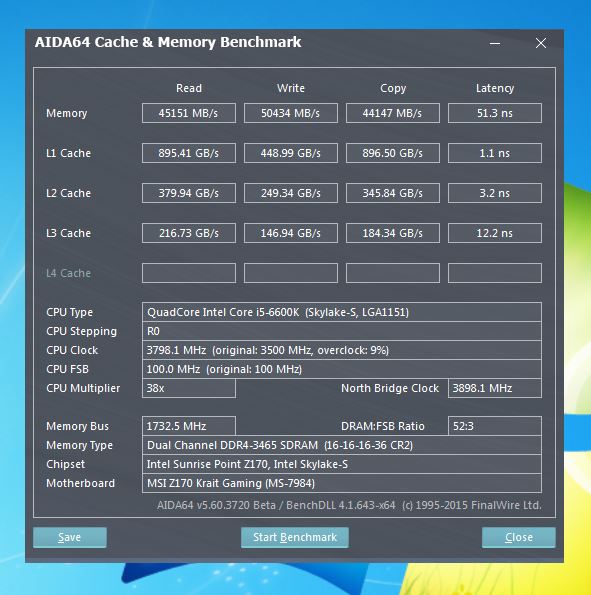Image resolution: width=591 pixels, height=595 pixels.
Task: Click North Bridge Clock value 3898.1 MHz
Action: (495, 388)
